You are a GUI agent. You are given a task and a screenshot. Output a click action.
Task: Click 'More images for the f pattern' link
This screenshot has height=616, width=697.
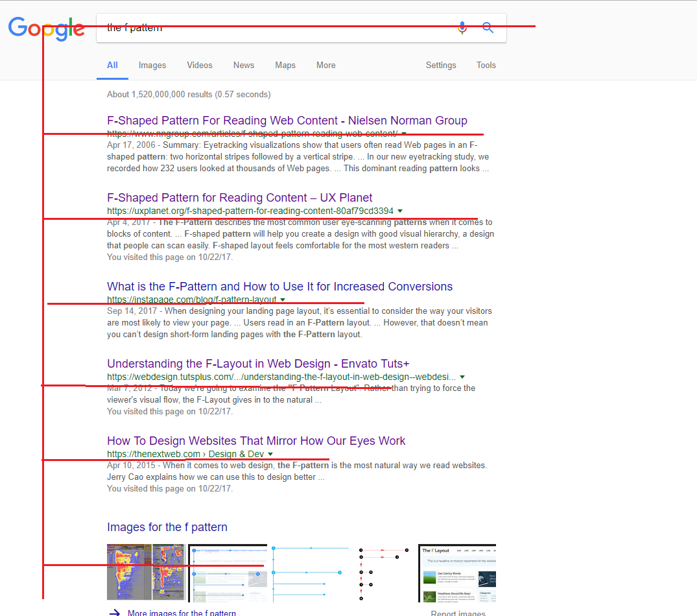[182, 613]
